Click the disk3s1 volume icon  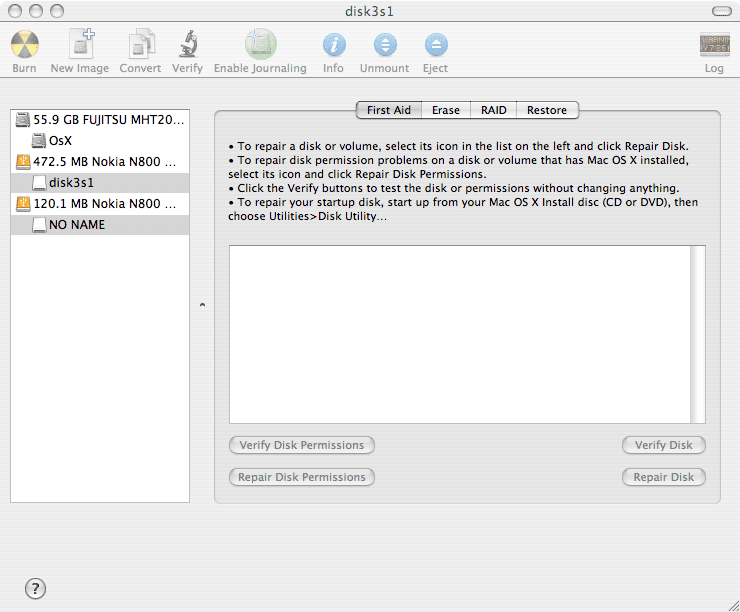pos(40,183)
